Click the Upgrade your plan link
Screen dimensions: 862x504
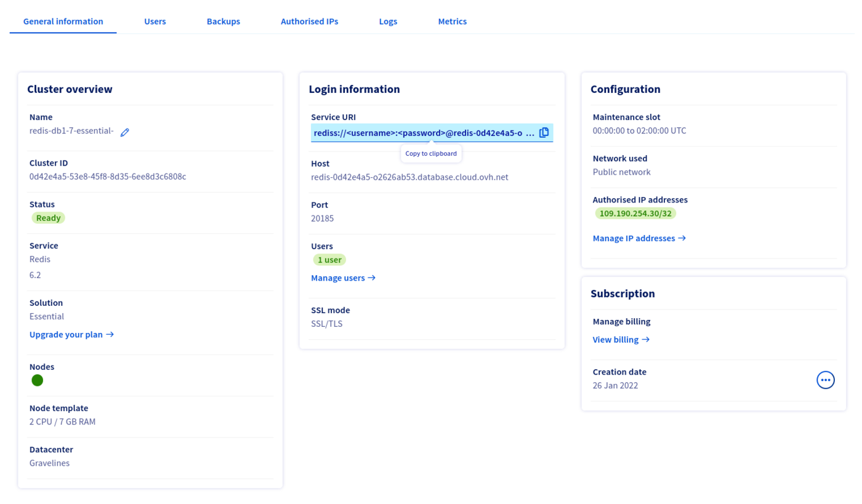(x=66, y=334)
